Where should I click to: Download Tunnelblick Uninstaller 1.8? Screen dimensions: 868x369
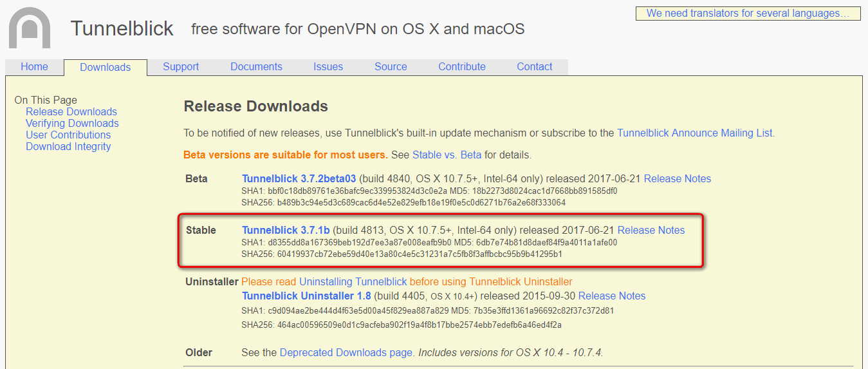pos(306,296)
